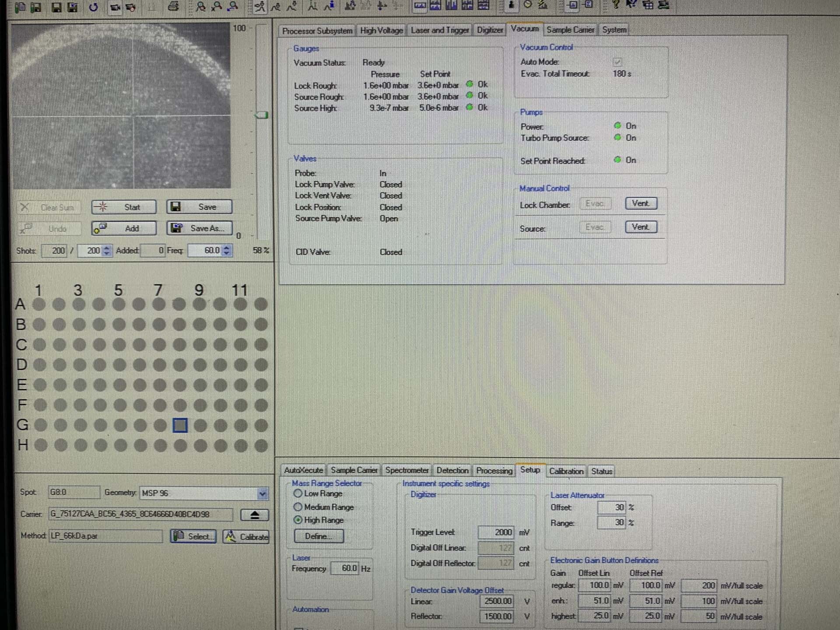The width and height of the screenshot is (840, 630).
Task: Click the Freq 60.0 spinner arrows
Action: (226, 251)
